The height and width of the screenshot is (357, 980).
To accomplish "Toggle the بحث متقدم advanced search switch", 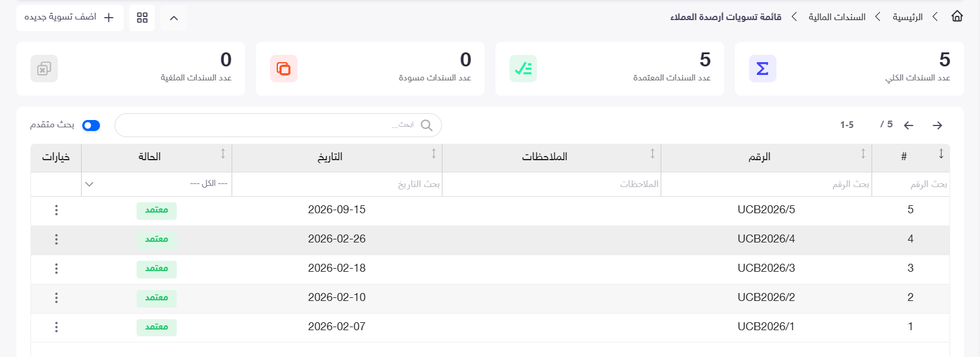I will coord(91,125).
